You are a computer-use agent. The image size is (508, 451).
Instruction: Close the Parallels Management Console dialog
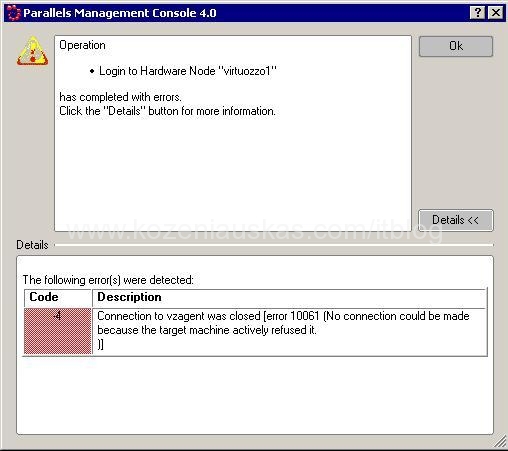point(496,13)
